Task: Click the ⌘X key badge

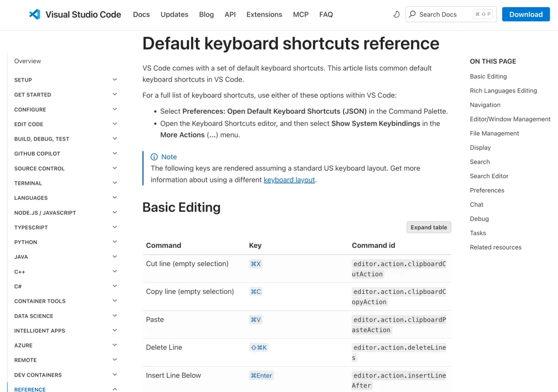Action: [256, 264]
